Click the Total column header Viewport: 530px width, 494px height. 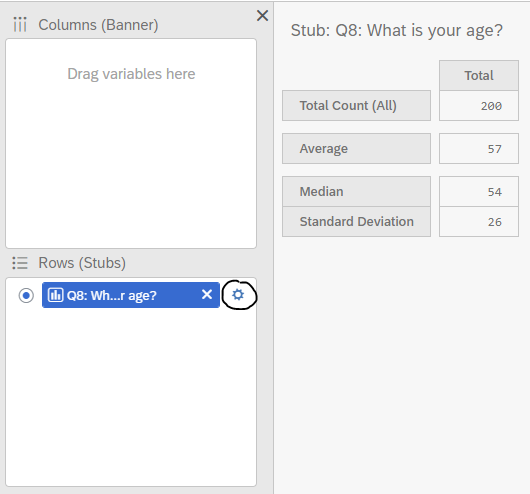point(479,75)
